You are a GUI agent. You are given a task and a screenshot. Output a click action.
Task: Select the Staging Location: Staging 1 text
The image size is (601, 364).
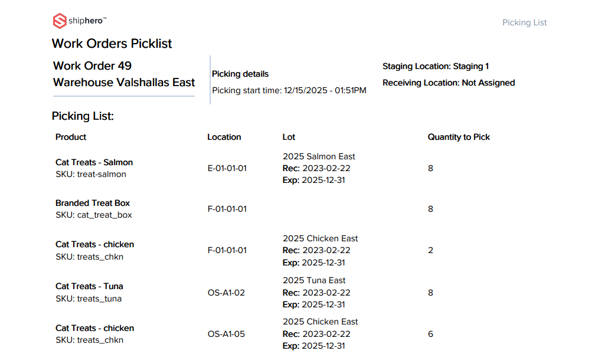click(x=435, y=66)
